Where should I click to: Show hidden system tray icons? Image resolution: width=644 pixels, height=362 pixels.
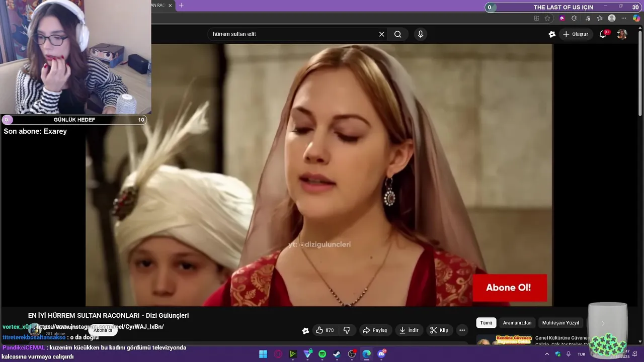pos(547,354)
